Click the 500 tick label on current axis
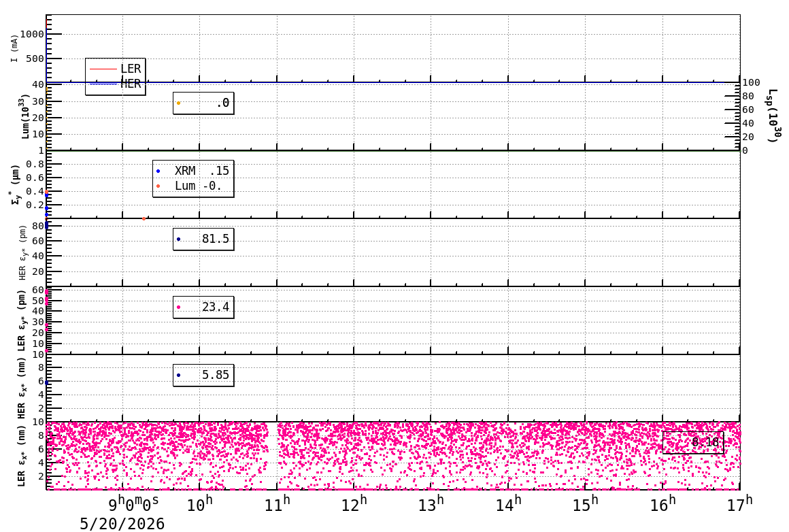This screenshot has width=789, height=532. coord(35,59)
